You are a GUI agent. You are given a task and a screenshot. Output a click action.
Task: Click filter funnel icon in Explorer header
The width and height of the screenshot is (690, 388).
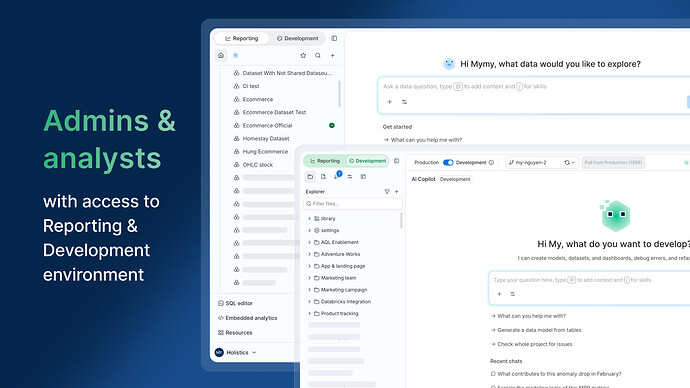click(387, 192)
